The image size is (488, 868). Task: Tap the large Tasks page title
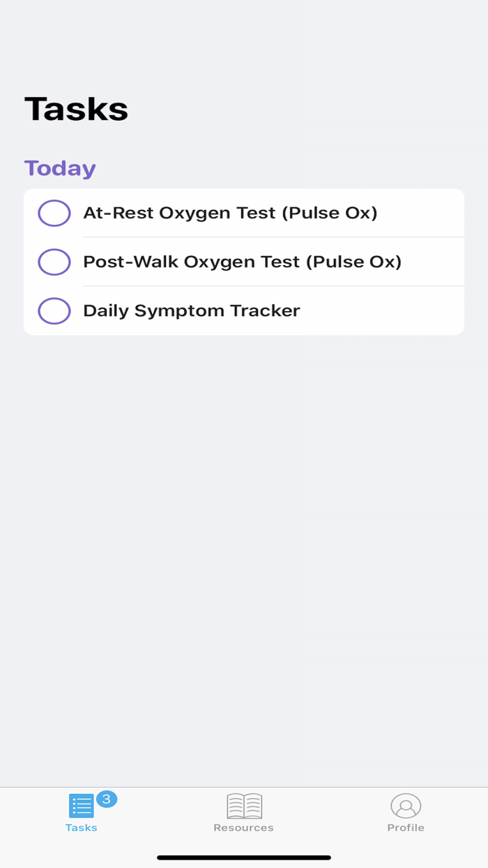[x=77, y=110]
